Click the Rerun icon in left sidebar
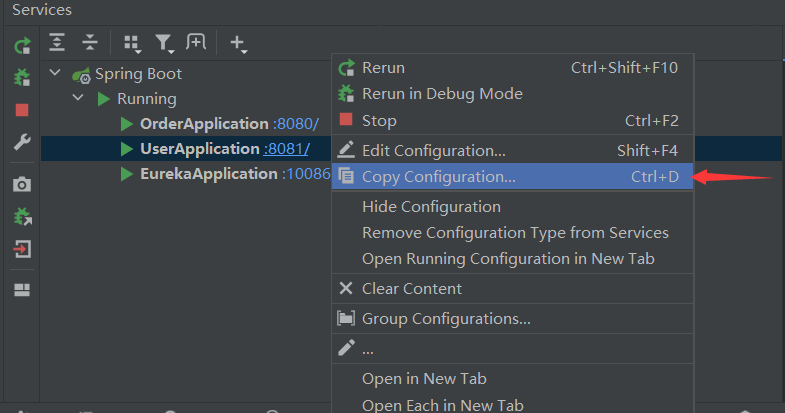 [22, 46]
